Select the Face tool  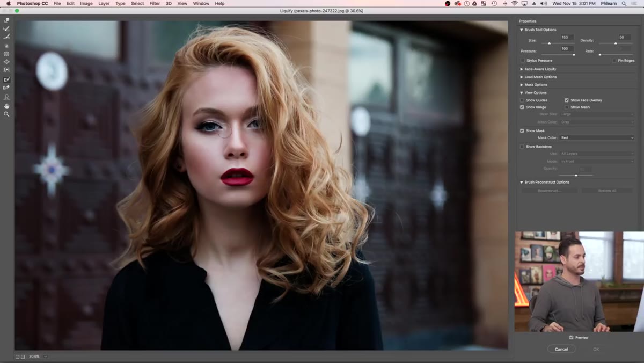[x=6, y=97]
